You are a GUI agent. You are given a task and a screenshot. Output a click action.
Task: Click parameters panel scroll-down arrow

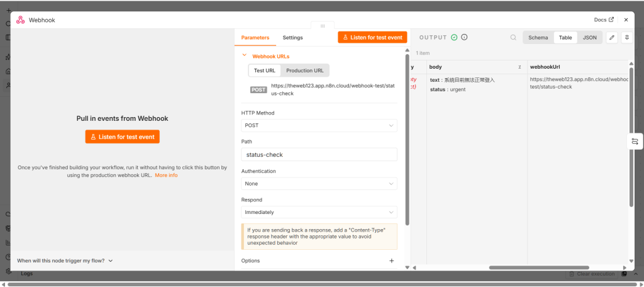(x=408, y=267)
